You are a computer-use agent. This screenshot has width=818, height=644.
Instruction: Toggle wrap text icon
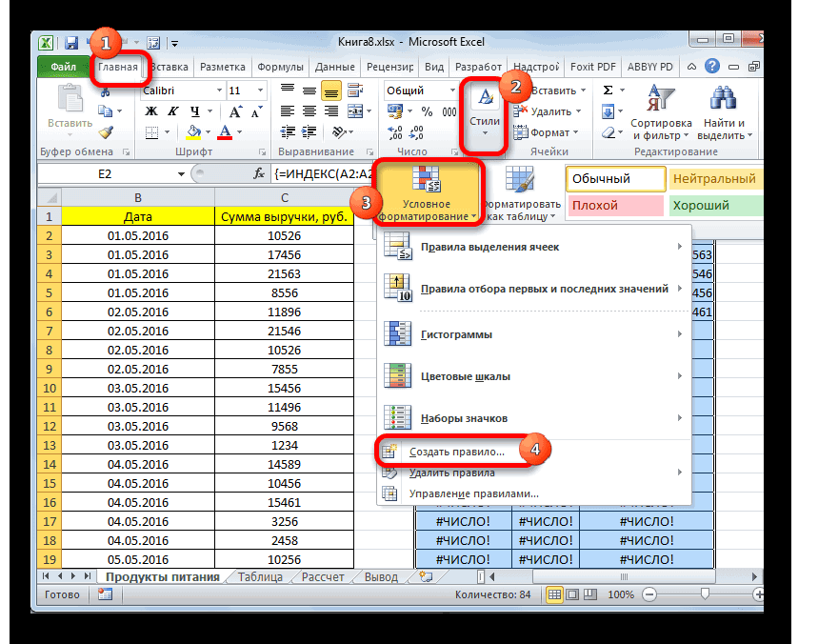coord(355,91)
